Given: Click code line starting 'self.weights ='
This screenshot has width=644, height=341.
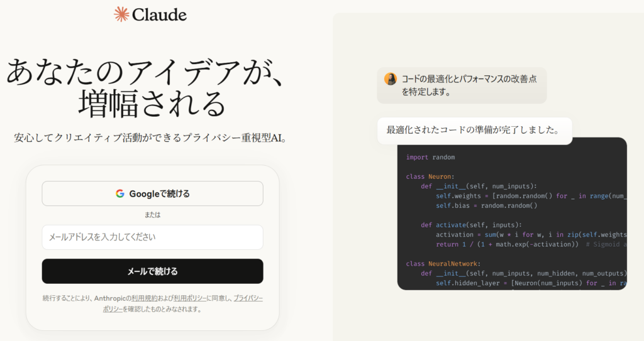Looking at the screenshot, I should pyautogui.click(x=531, y=196).
